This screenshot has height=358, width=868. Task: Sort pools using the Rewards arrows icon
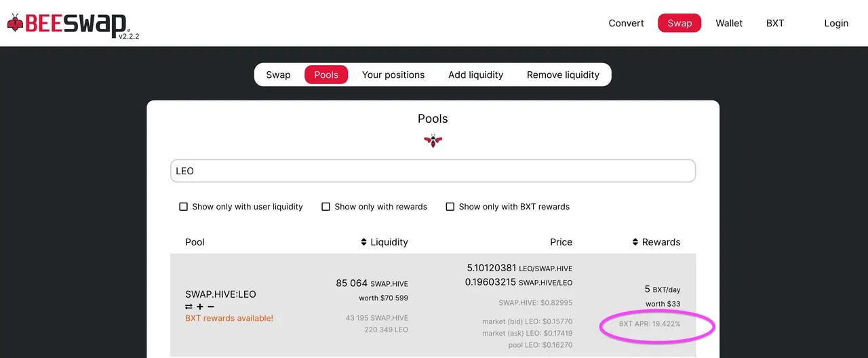635,242
